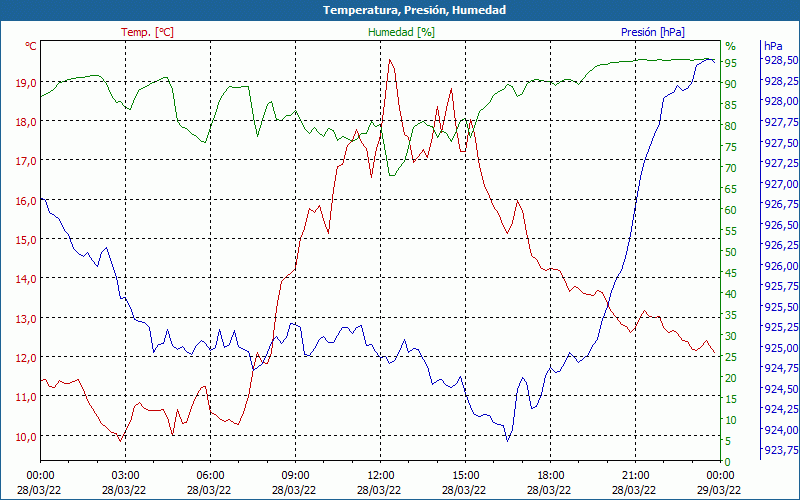Click the '70' humidity axis value
Screen dimensions: 800x500
(x=731, y=168)
